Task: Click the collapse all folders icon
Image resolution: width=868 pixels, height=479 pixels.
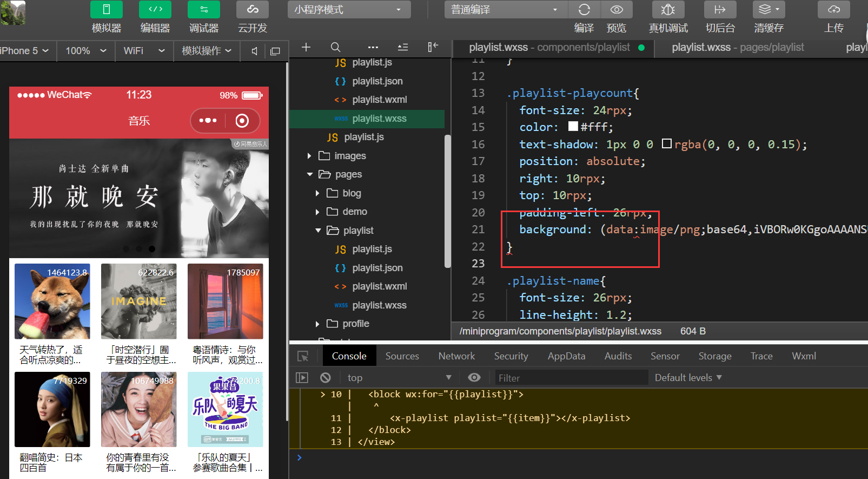Action: tap(403, 47)
